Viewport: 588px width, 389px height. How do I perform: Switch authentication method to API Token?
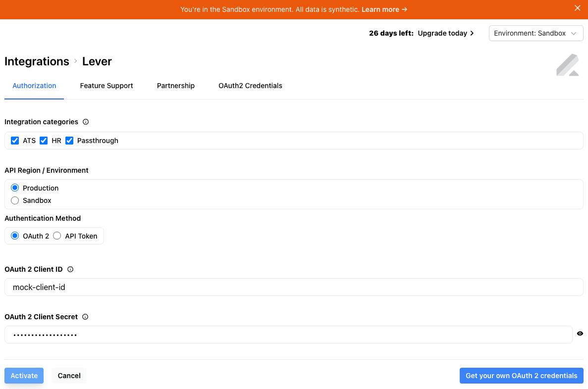57,236
